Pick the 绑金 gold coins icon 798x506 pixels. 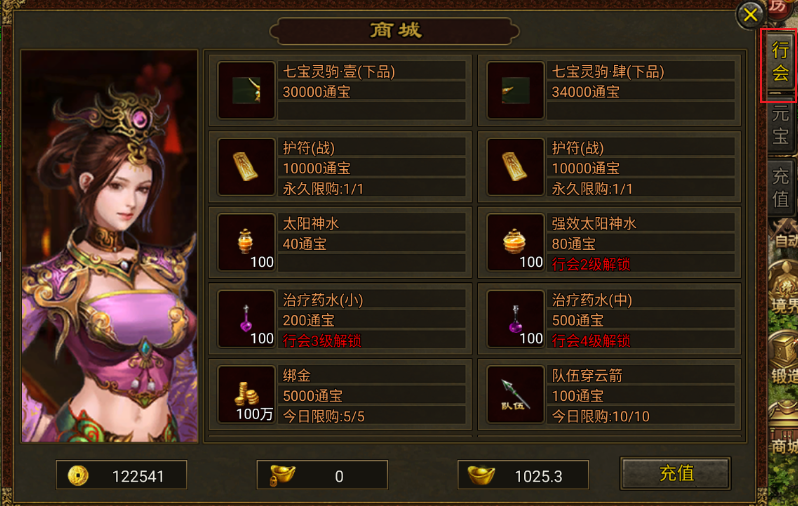click(x=246, y=395)
